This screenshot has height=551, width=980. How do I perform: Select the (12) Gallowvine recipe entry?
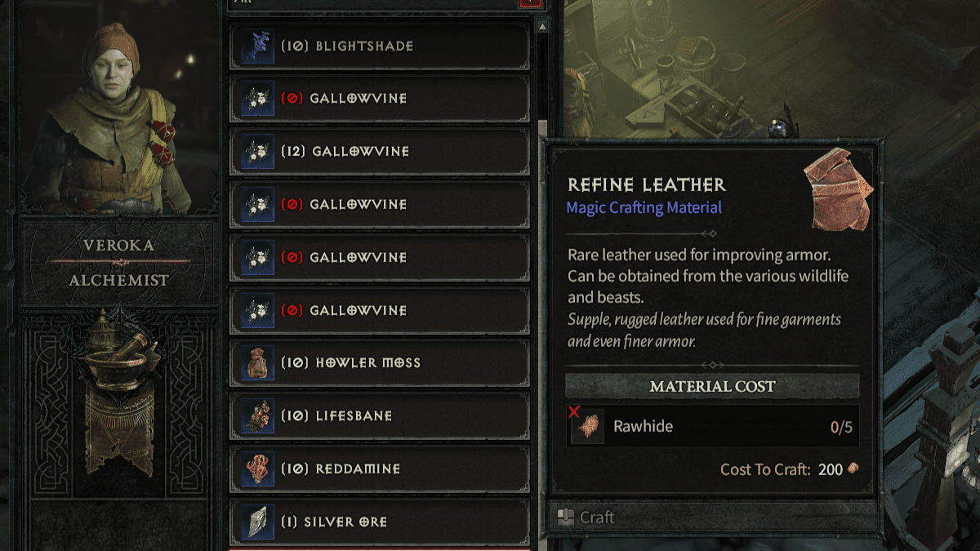point(380,151)
